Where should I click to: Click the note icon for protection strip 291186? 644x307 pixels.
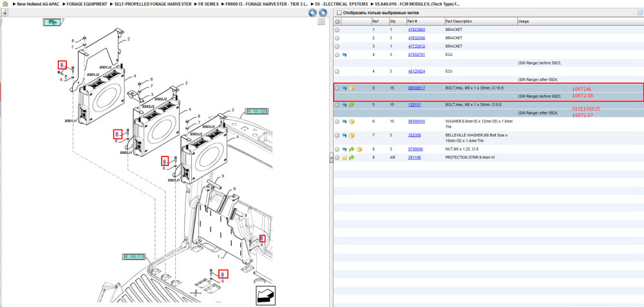click(x=344, y=158)
